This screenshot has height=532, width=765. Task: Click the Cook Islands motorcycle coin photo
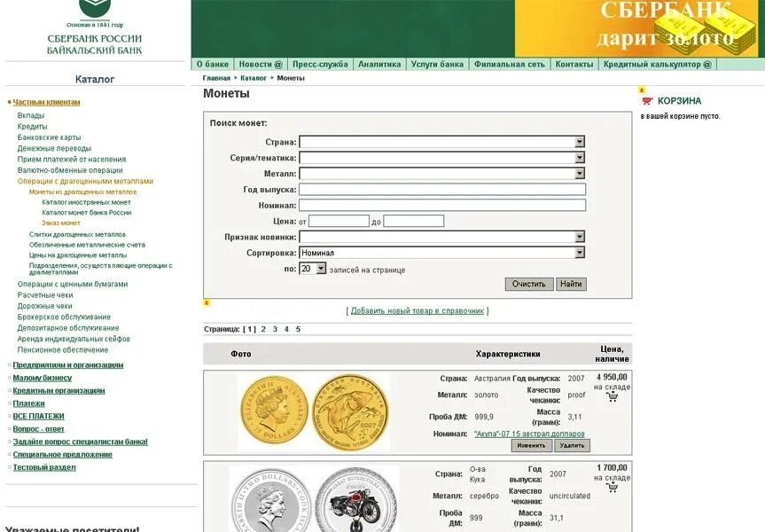314,499
